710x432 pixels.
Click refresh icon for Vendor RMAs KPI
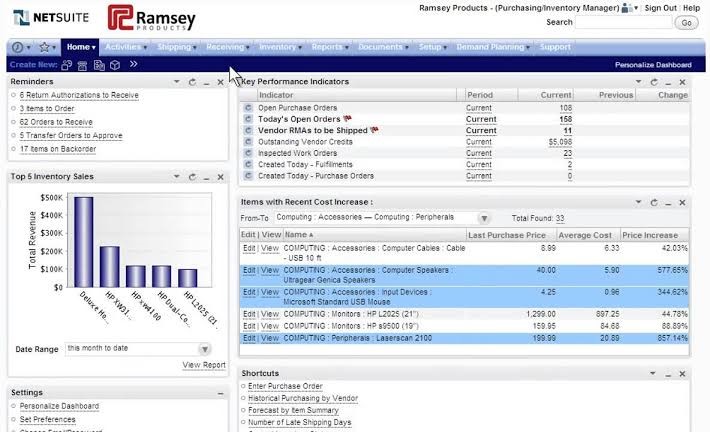(248, 130)
